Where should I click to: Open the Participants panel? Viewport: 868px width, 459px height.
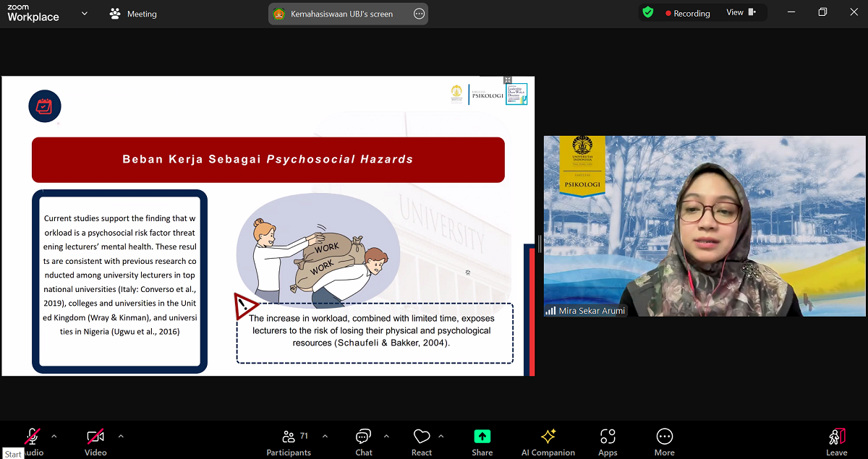coord(289,442)
